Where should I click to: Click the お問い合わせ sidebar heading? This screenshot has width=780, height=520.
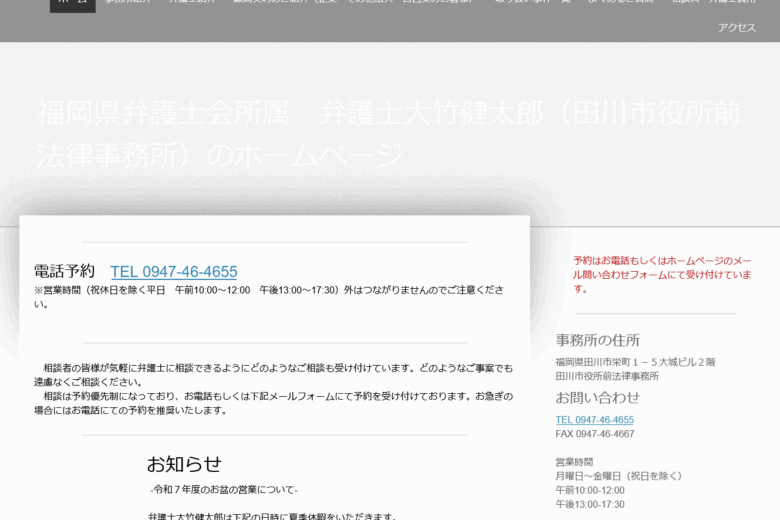(597, 397)
